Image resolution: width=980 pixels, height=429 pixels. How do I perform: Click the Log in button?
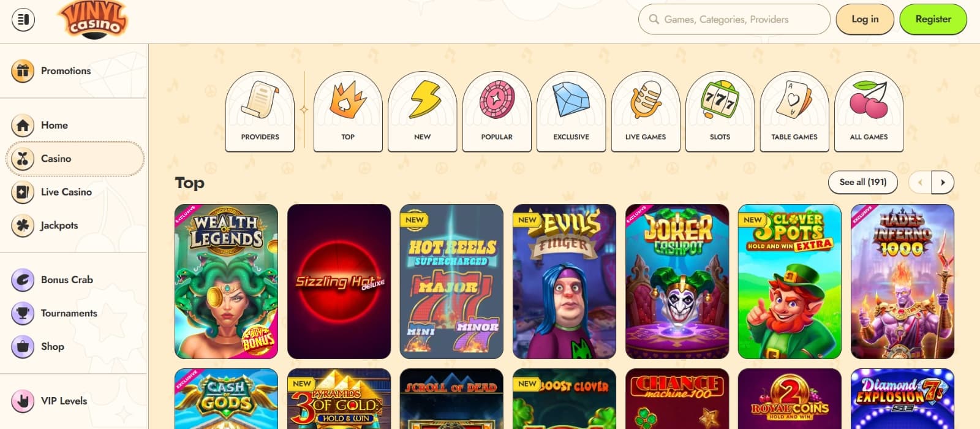coord(865,19)
